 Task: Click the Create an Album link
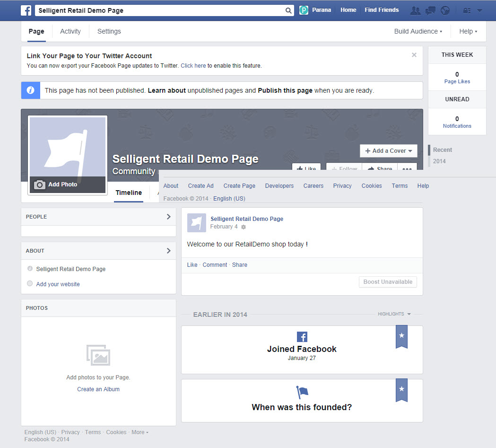click(x=98, y=389)
